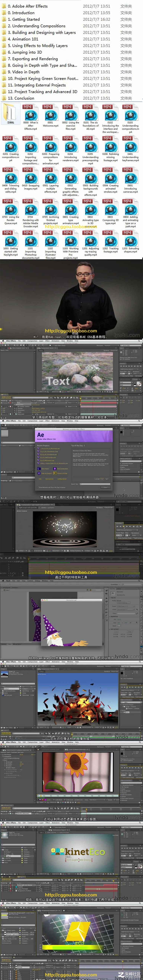Select '0103 Understanding compositions.mp4'

pyautogui.click(x=130, y=119)
